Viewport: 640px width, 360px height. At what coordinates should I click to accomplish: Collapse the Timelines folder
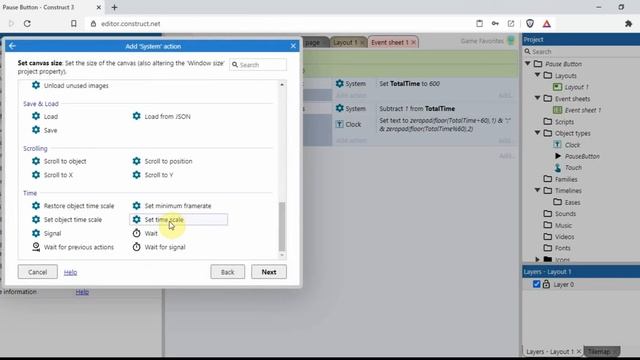click(538, 190)
